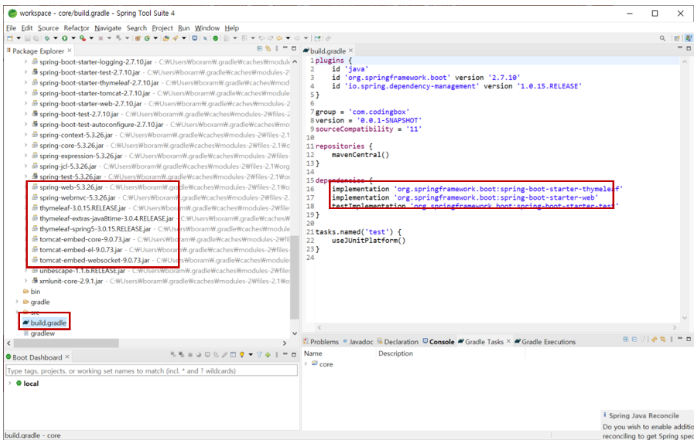Screen dimensions: 700x444
Task: Select spring-webmvc-5.3.26.jar entry
Action: (x=77, y=198)
